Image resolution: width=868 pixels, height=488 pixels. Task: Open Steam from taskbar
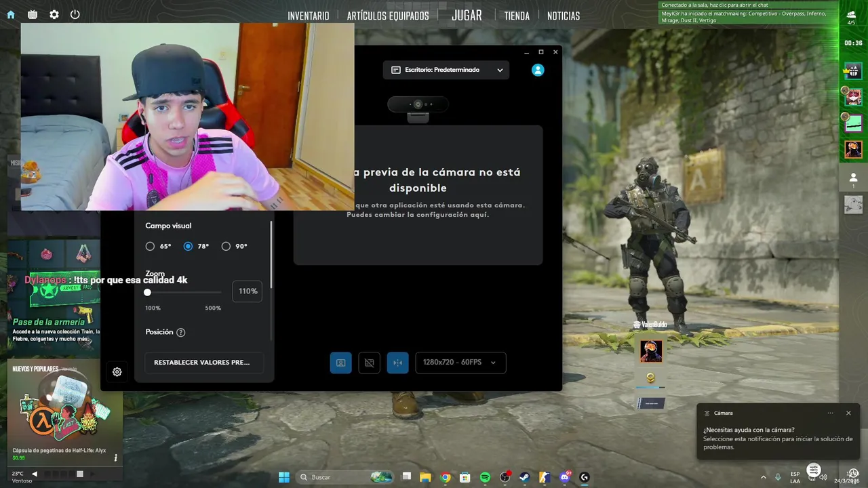525,477
